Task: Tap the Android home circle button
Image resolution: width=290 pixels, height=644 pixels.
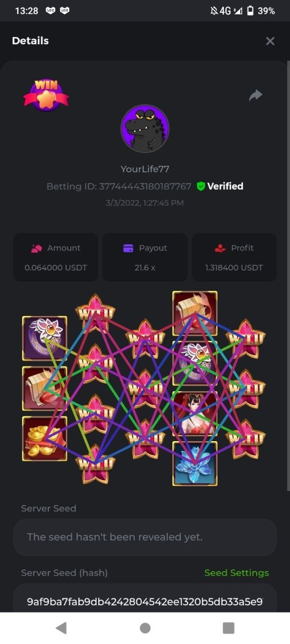Action: tap(145, 628)
